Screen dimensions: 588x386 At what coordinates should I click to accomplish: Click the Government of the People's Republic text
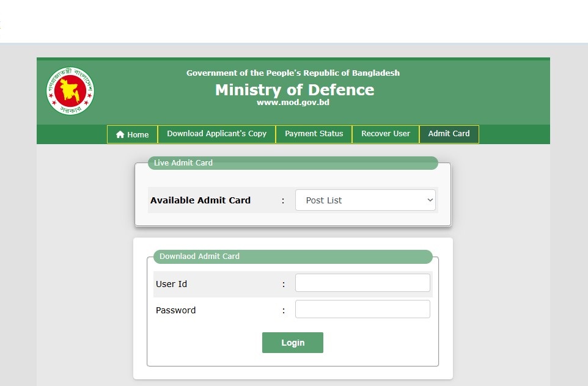coord(293,73)
